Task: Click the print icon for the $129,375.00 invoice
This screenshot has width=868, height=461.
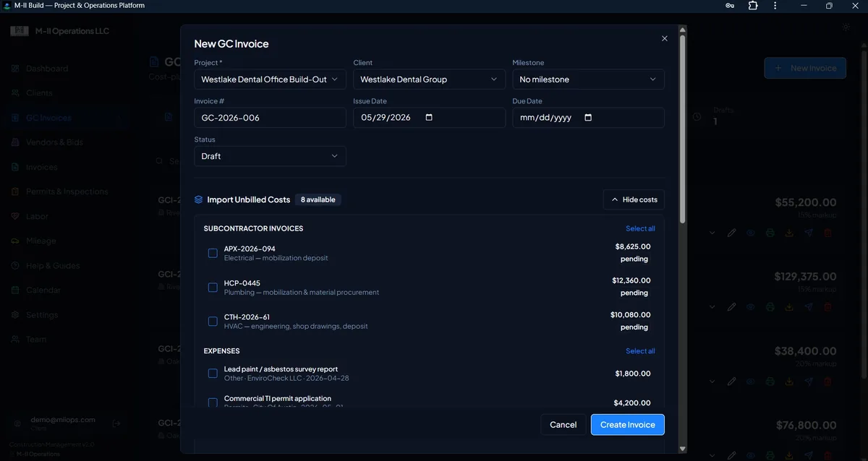Action: coord(770,307)
